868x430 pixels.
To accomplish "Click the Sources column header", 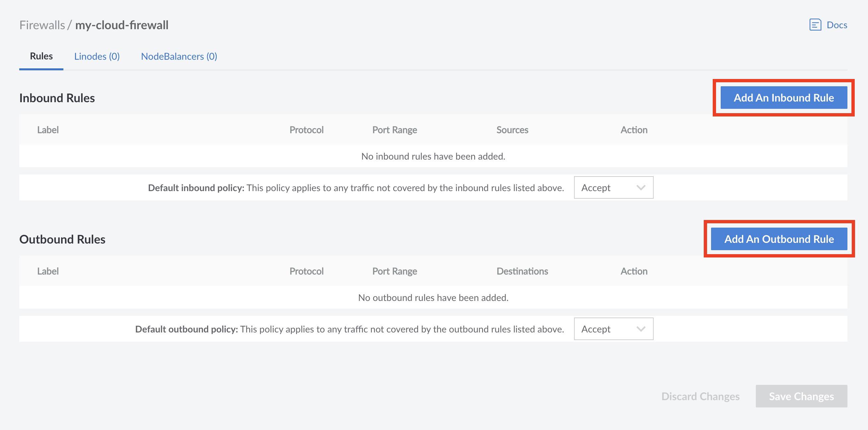I will click(512, 129).
